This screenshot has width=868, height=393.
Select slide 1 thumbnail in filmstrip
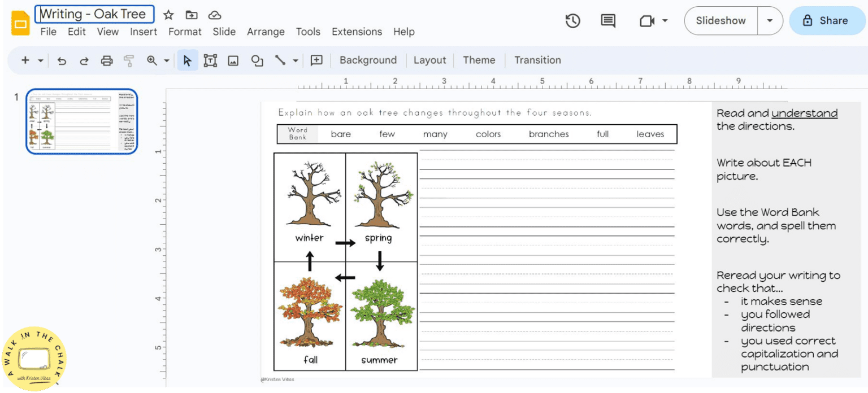(81, 120)
